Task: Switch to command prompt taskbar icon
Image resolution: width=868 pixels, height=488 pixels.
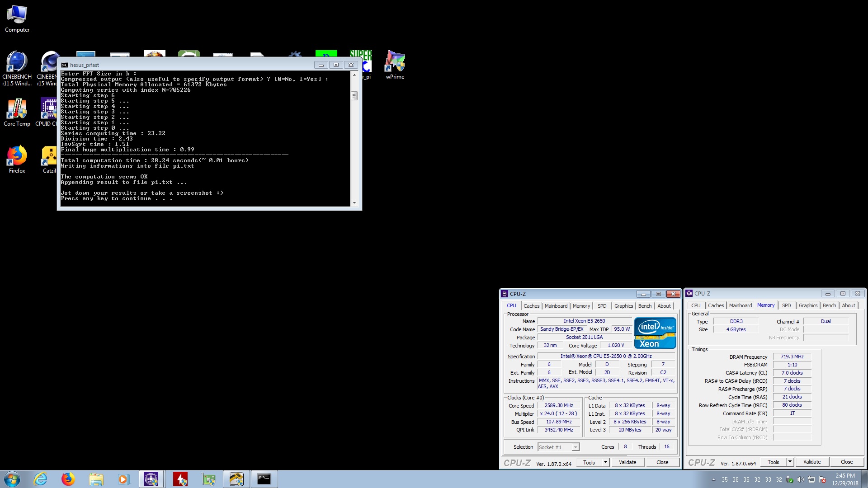Action: pyautogui.click(x=264, y=479)
